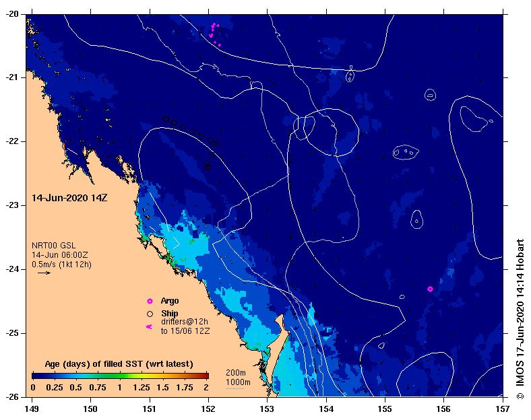Screen dimensions: 531x420
Task: Click the black Ship circle legend symbol
Action: click(150, 314)
